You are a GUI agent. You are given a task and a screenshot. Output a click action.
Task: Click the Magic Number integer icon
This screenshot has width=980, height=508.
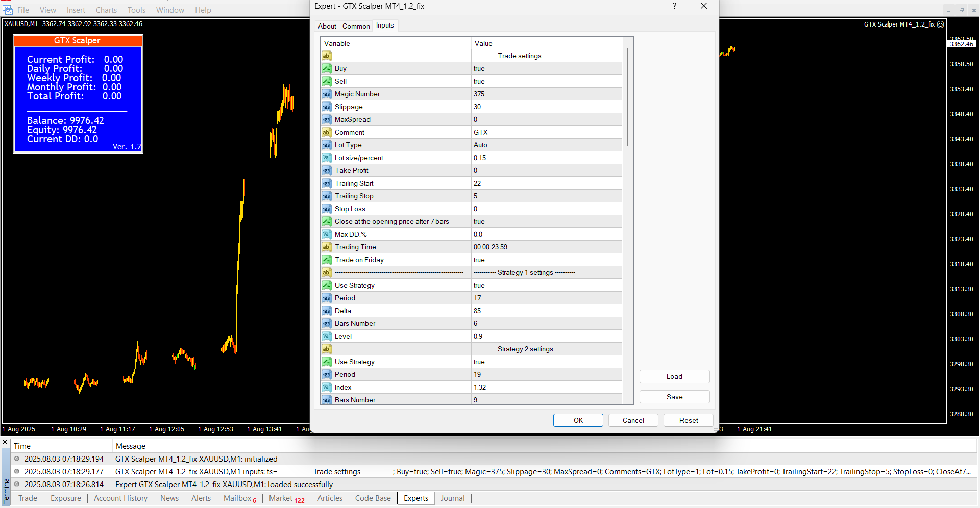coord(327,94)
